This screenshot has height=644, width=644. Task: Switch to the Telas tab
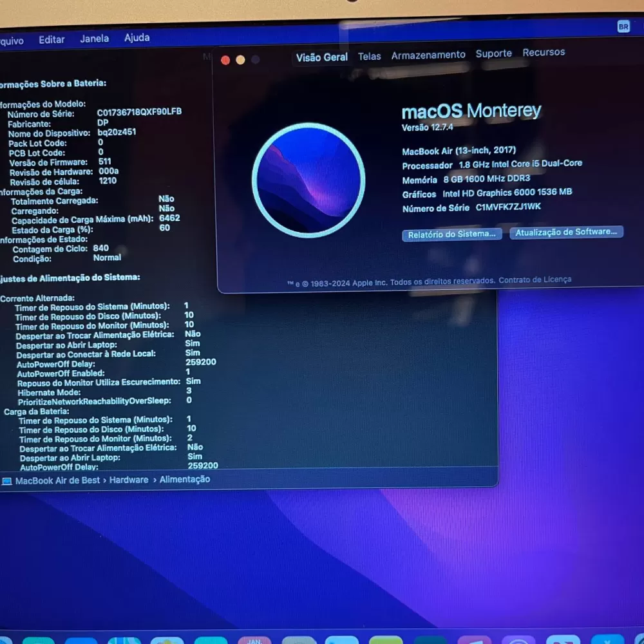[370, 56]
